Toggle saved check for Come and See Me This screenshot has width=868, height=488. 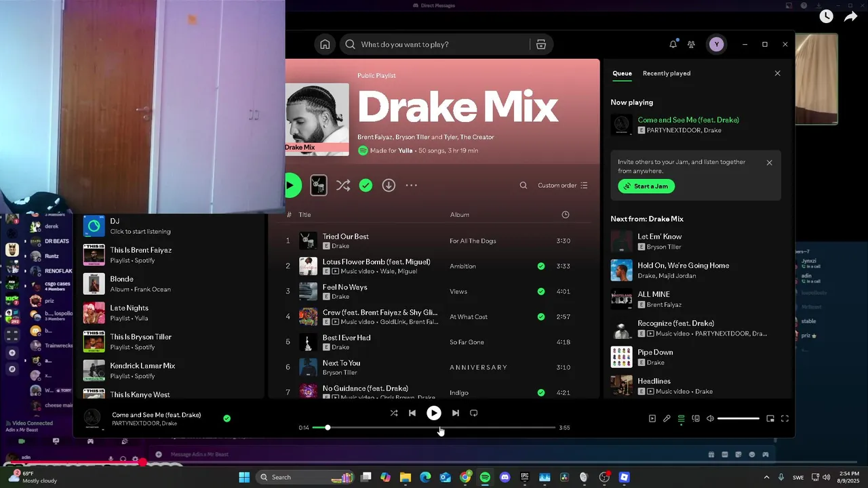coord(226,419)
